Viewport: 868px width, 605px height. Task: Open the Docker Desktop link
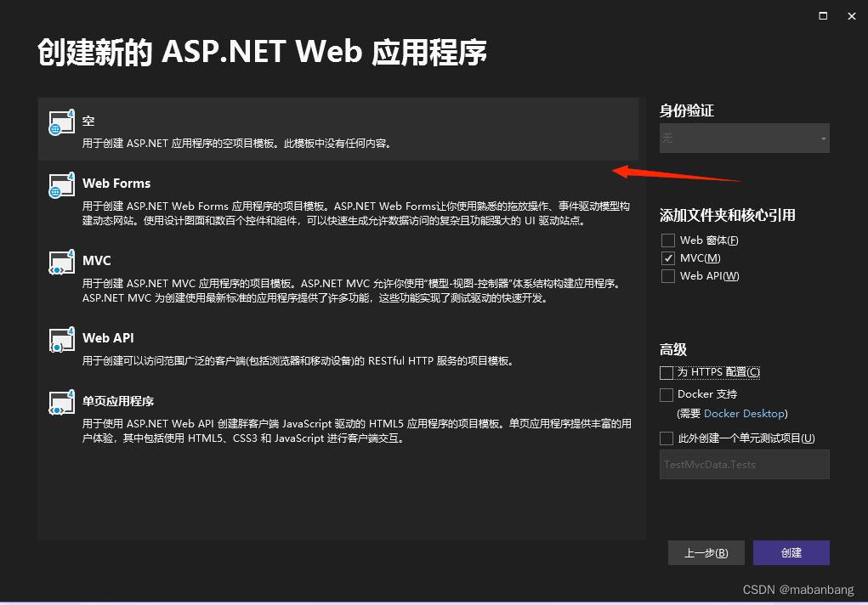point(744,414)
